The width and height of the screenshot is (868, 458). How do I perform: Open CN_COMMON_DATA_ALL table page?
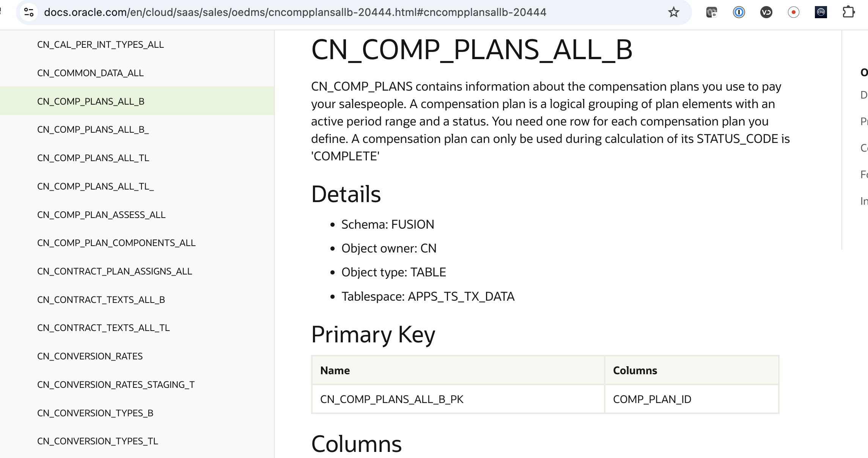[x=90, y=73]
